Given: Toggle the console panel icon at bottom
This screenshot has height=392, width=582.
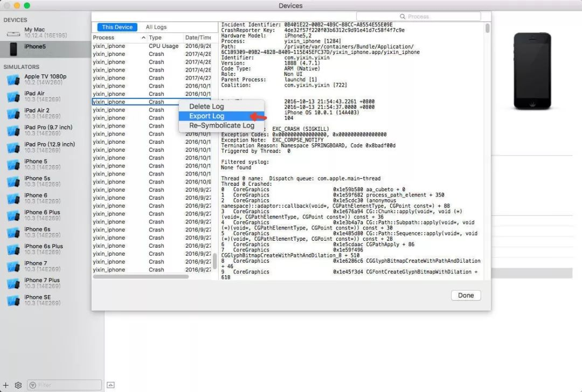Looking at the screenshot, I should tap(110, 385).
